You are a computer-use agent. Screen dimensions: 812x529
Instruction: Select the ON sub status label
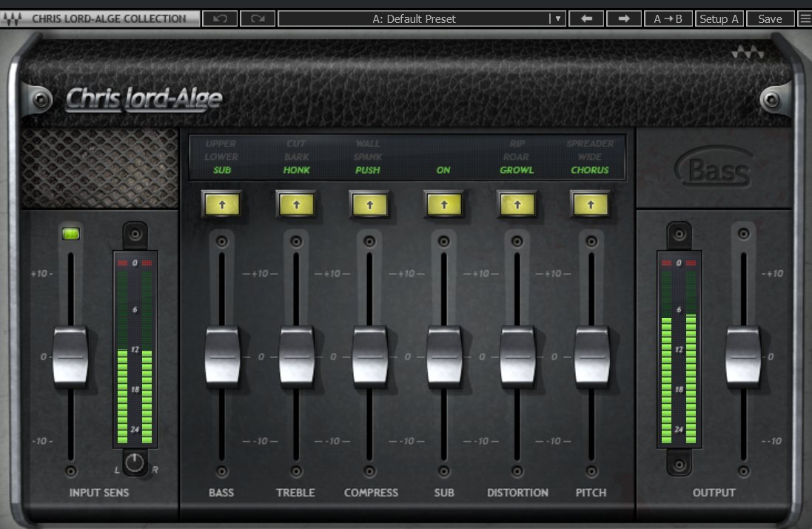point(443,169)
